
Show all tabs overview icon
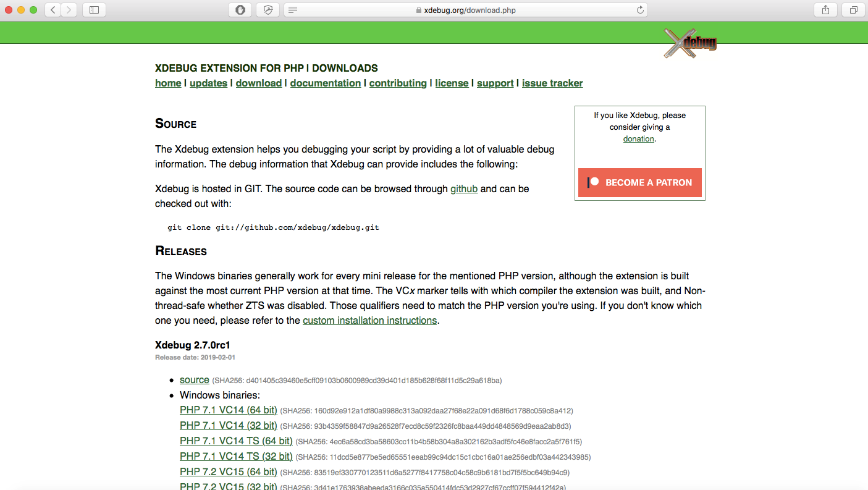[x=854, y=10]
